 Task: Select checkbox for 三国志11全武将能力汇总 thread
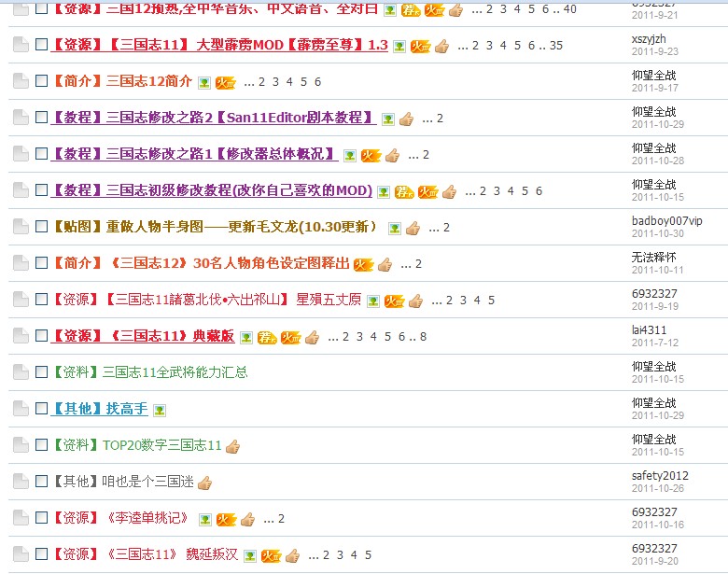coord(41,372)
